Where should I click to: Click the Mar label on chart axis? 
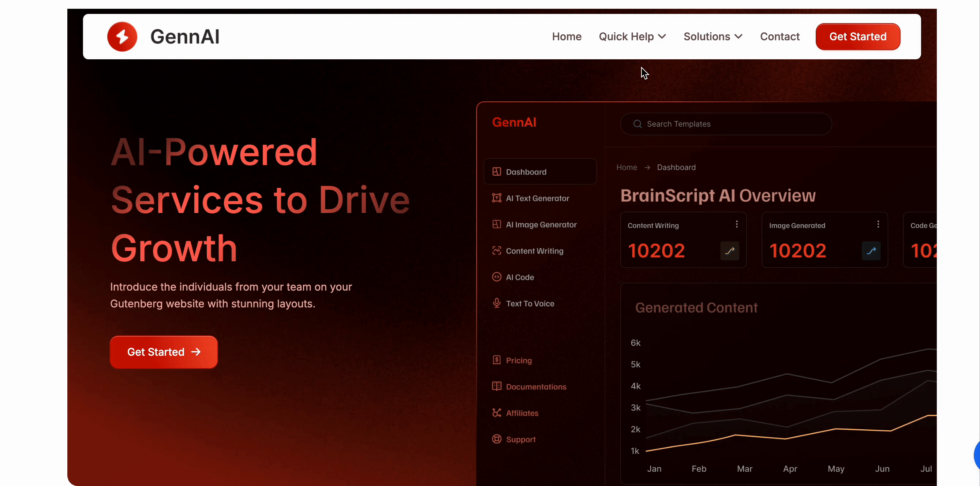(x=744, y=469)
